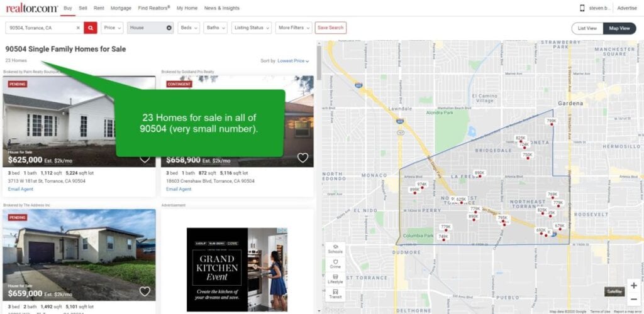The height and width of the screenshot is (314, 644).
Task: Zoom in on the map
Action: tap(633, 285)
